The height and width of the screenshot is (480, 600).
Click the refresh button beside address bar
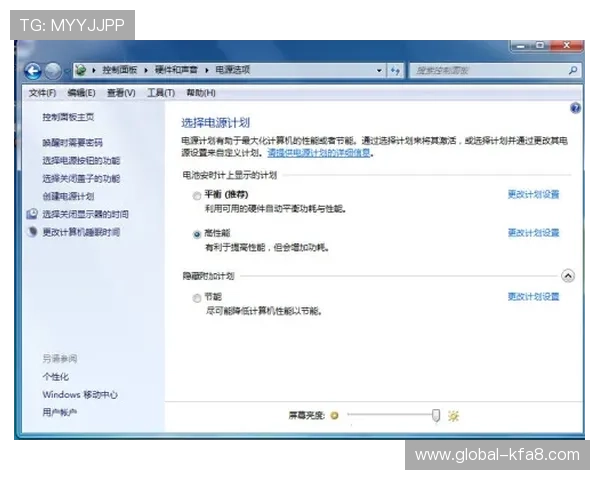395,70
